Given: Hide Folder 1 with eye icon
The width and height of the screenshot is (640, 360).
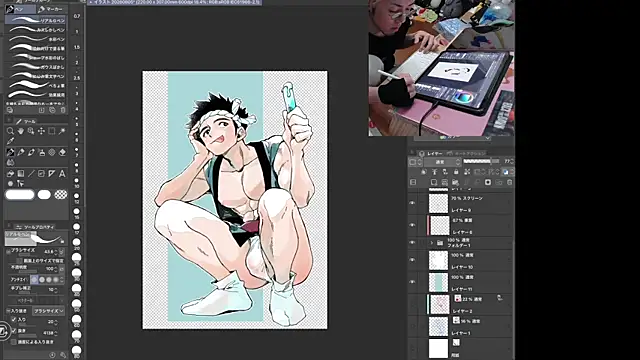Looking at the screenshot, I should pyautogui.click(x=412, y=242).
